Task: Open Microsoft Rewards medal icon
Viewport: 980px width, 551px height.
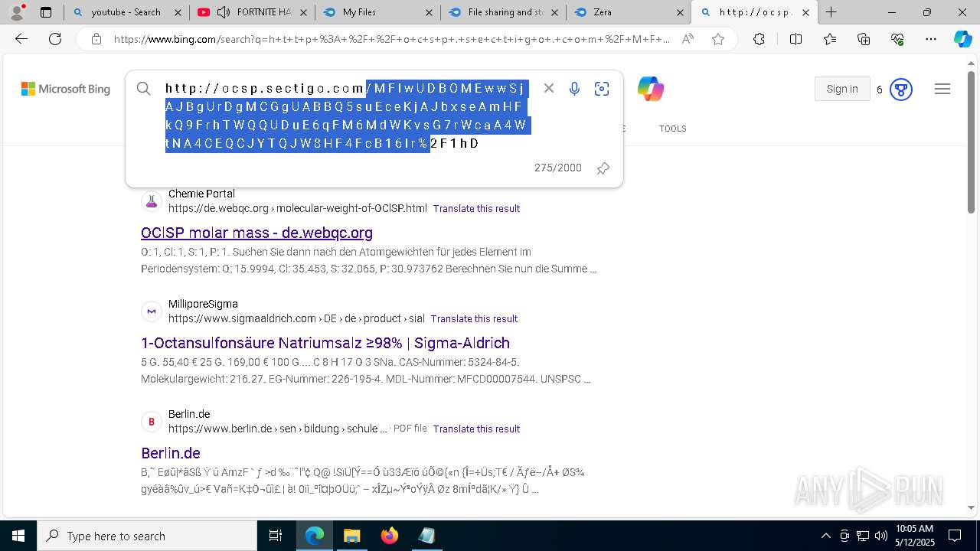Action: click(x=901, y=90)
